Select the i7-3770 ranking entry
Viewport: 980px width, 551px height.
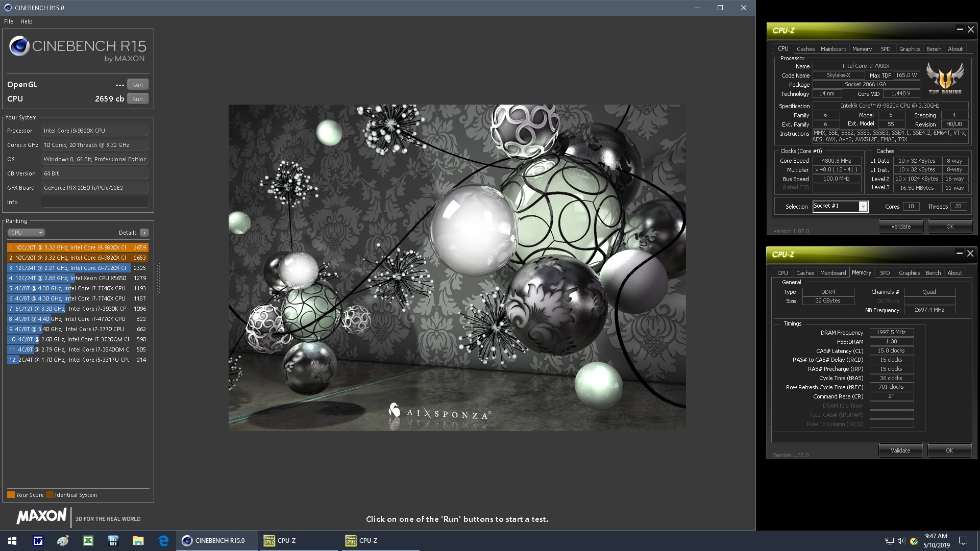point(78,329)
